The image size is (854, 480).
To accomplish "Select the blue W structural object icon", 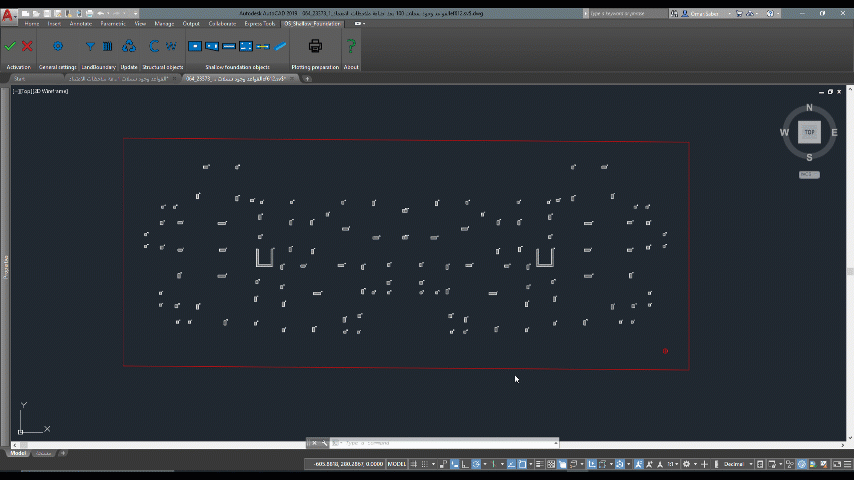I will [172, 46].
